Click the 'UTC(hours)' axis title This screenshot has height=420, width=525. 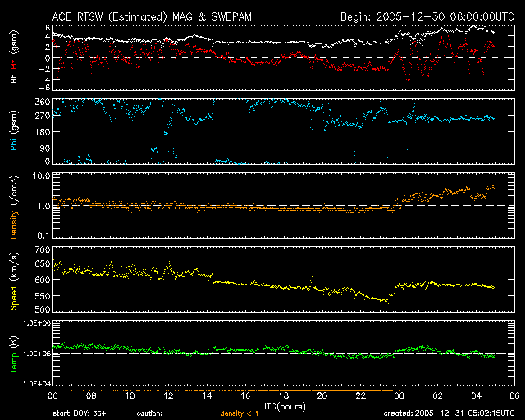(283, 407)
